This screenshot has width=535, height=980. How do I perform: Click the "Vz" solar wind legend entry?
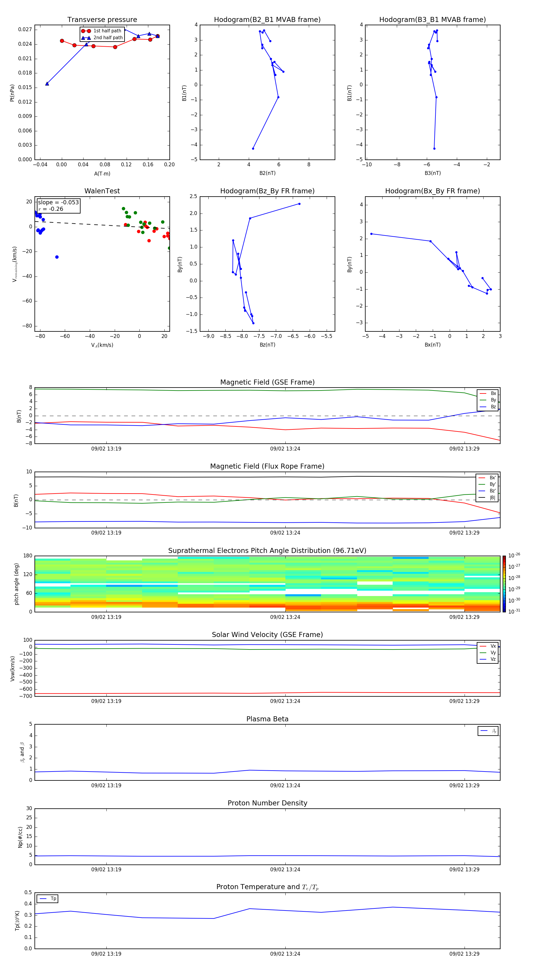tap(488, 659)
